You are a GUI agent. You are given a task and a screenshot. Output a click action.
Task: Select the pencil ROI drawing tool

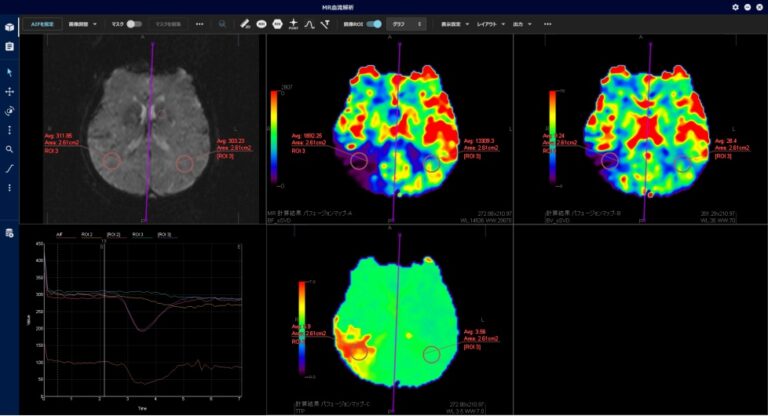click(x=245, y=23)
